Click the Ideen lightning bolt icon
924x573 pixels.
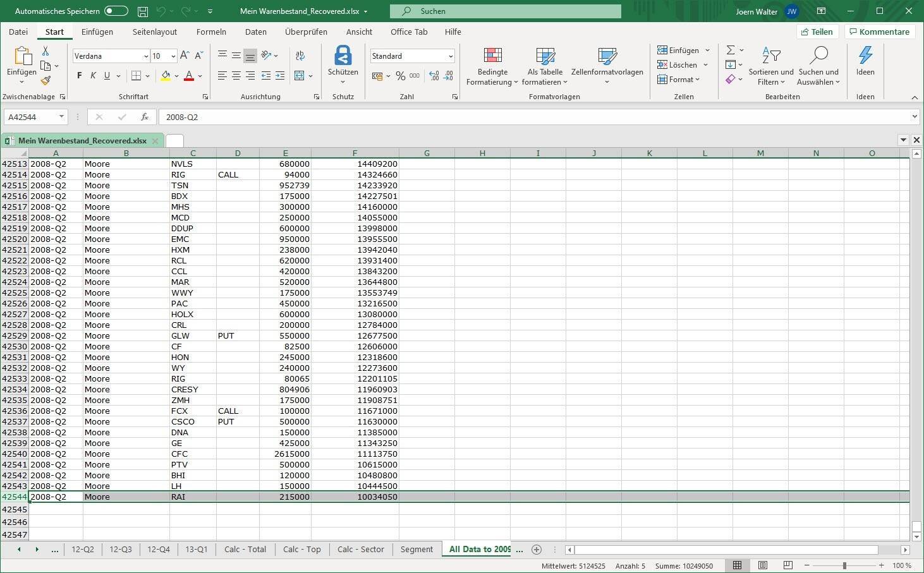[865, 56]
